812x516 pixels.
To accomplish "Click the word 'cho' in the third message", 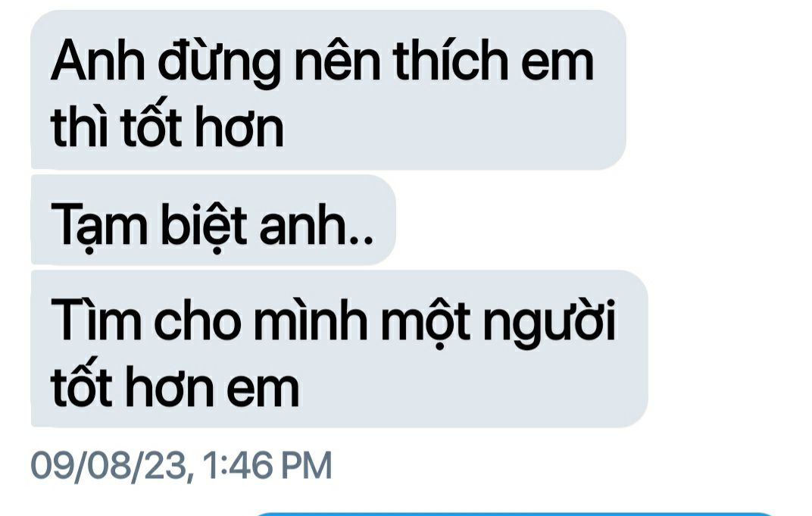I will click(197, 320).
